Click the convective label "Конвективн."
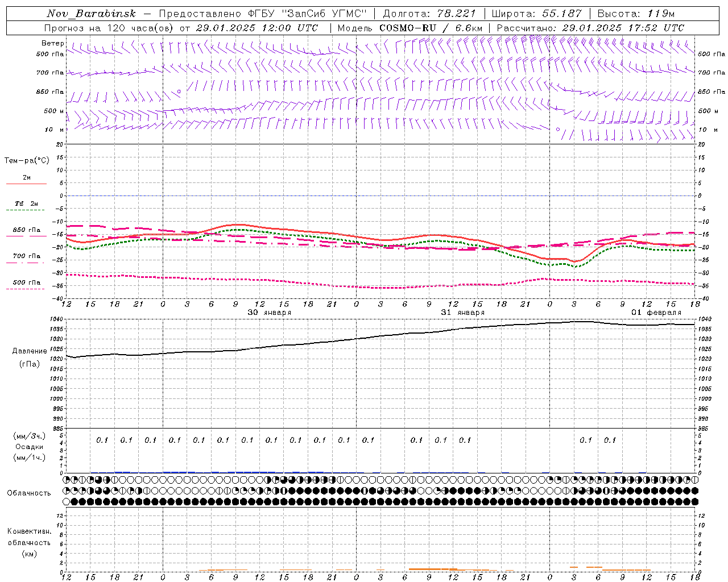 [29, 531]
